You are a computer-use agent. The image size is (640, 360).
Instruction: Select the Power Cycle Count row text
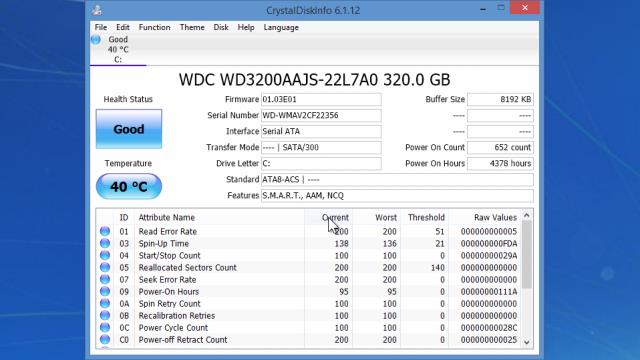click(173, 328)
